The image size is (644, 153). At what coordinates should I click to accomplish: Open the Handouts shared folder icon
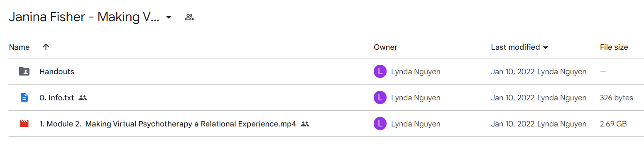[24, 72]
